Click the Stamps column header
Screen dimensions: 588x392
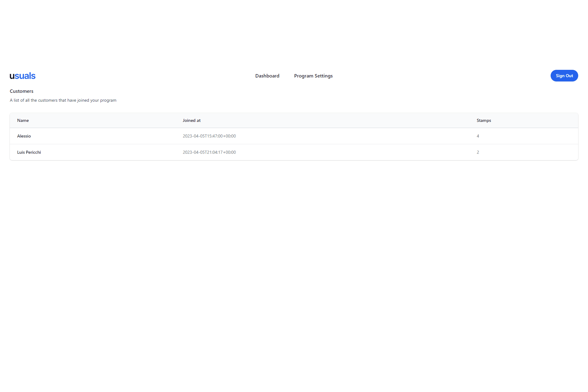(x=484, y=121)
